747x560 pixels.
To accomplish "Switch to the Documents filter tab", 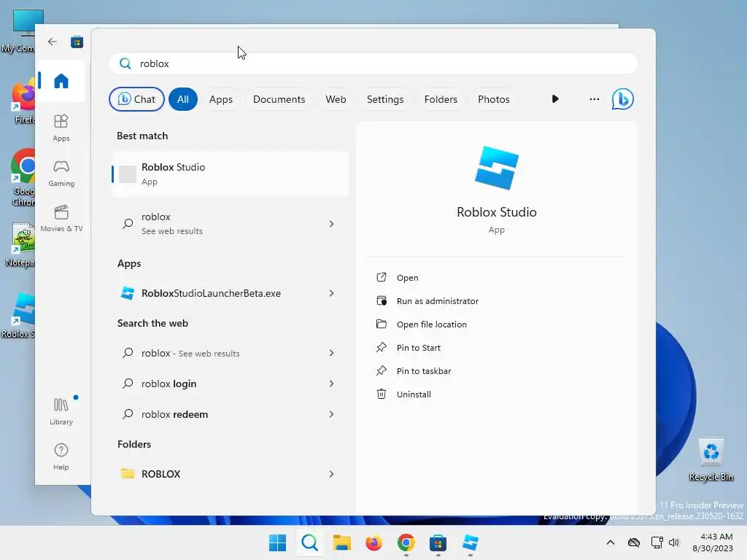I will pyautogui.click(x=279, y=99).
